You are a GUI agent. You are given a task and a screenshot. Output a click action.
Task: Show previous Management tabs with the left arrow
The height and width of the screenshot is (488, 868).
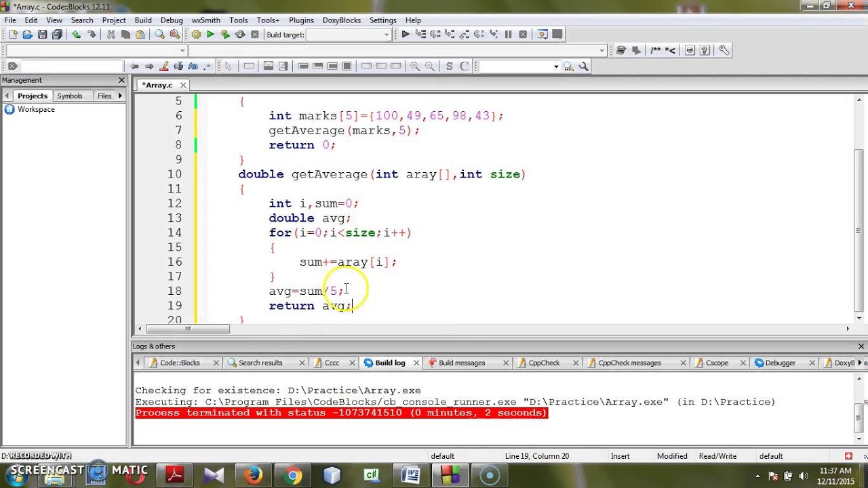point(8,96)
